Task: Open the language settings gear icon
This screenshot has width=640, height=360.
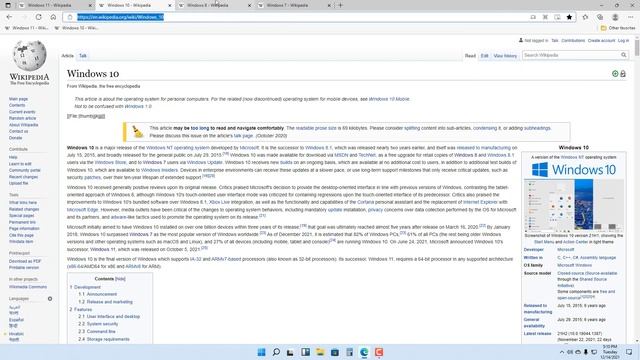Action: (x=50, y=299)
